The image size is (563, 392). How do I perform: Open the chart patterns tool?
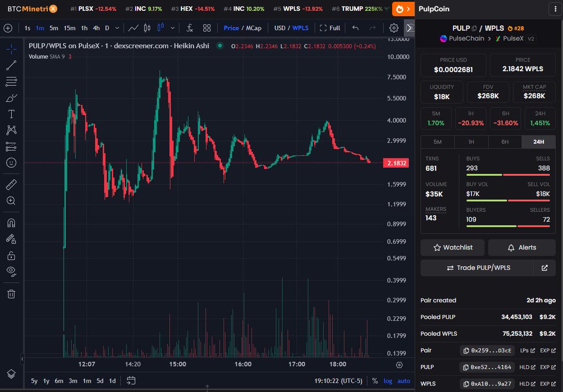(11, 130)
